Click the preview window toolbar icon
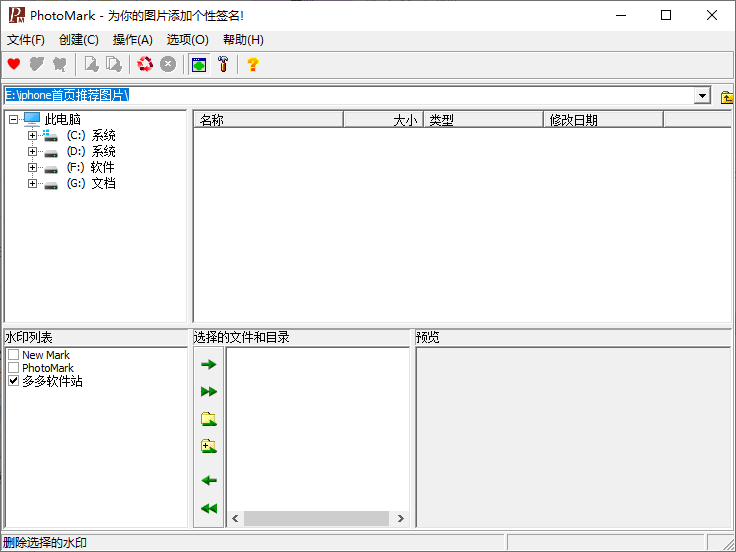The width and height of the screenshot is (736, 552). (198, 64)
